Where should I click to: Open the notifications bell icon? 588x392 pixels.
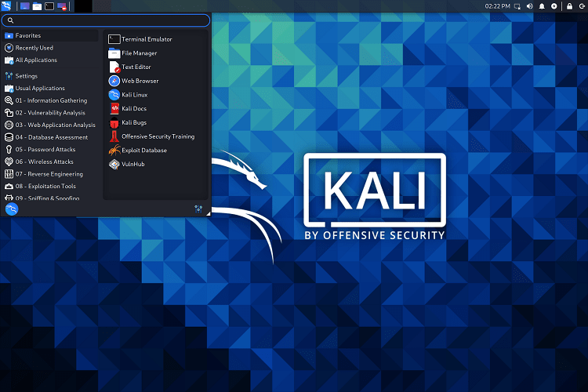pos(542,6)
